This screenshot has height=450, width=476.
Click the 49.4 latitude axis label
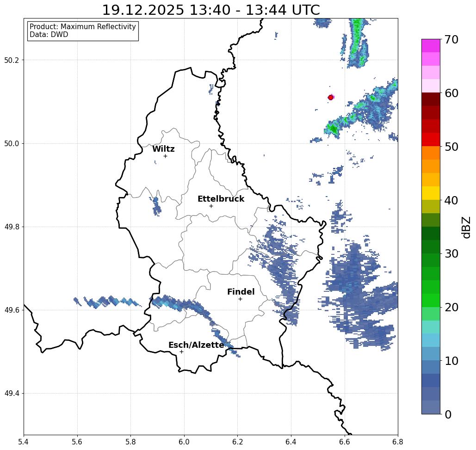click(12, 394)
